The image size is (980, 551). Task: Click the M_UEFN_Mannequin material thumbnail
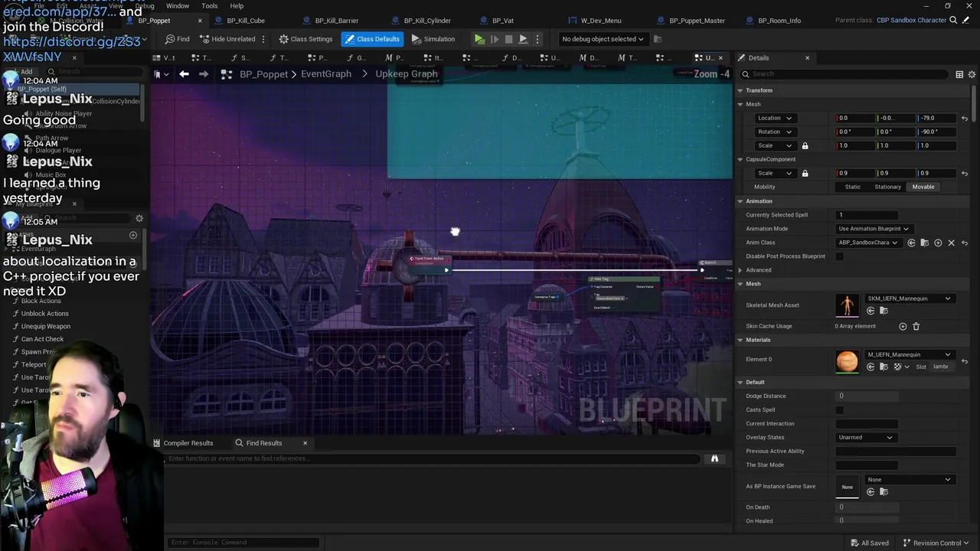pyautogui.click(x=848, y=361)
